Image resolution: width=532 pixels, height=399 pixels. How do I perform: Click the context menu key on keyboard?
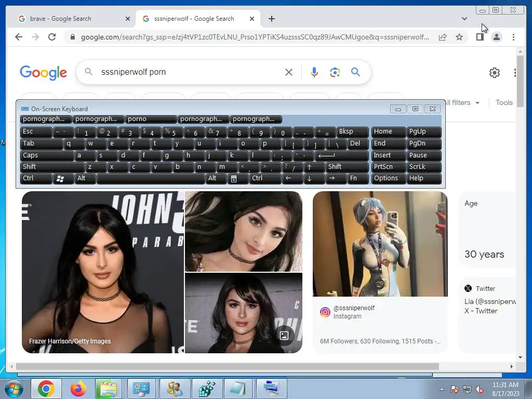click(237, 179)
